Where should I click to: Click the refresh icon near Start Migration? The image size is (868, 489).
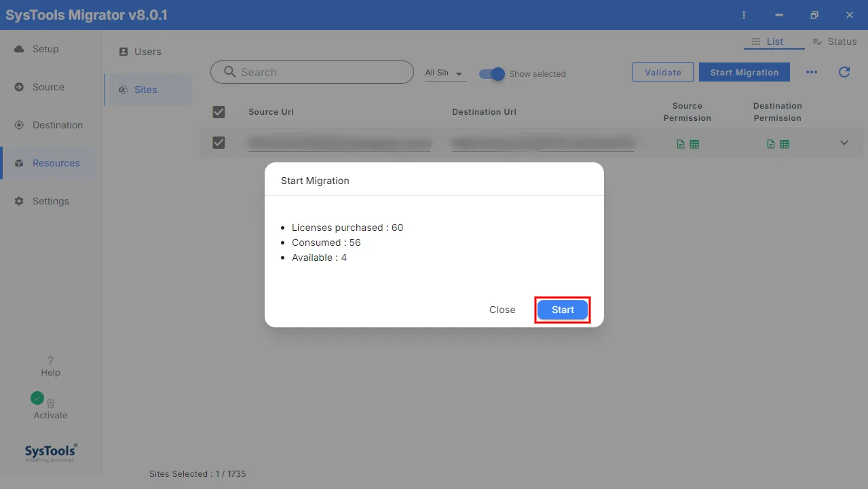(844, 72)
